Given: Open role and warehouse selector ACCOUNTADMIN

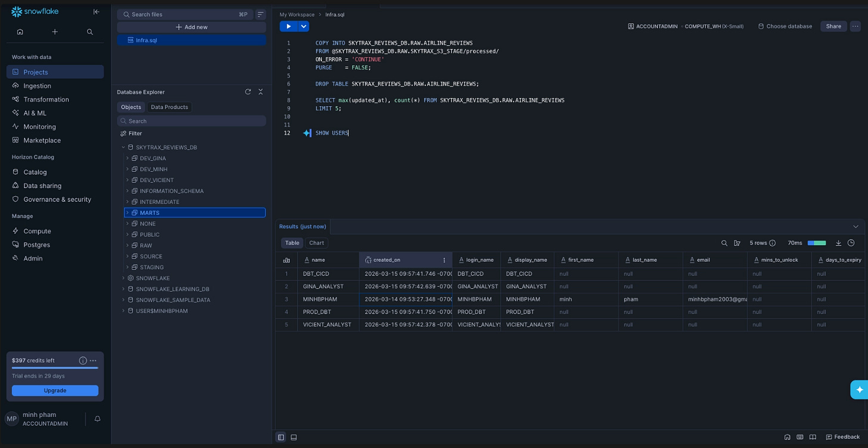Looking at the screenshot, I should [x=686, y=26].
